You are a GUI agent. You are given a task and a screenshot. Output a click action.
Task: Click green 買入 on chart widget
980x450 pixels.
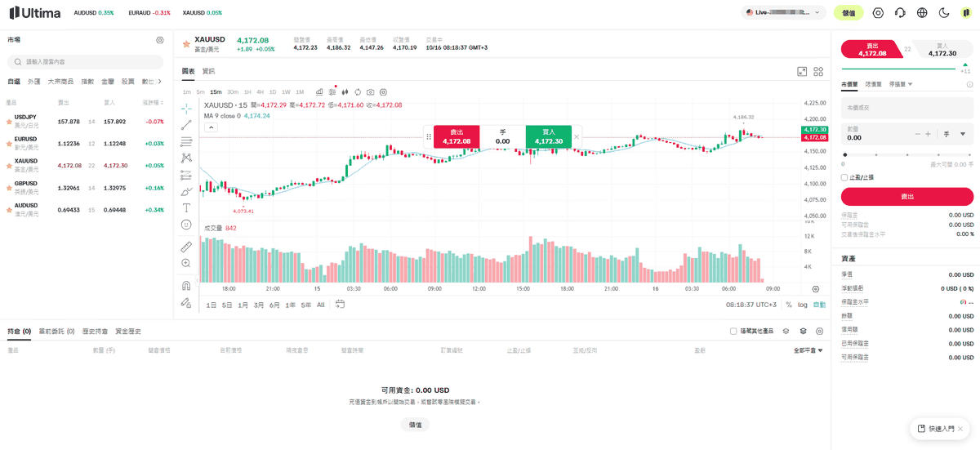[549, 136]
